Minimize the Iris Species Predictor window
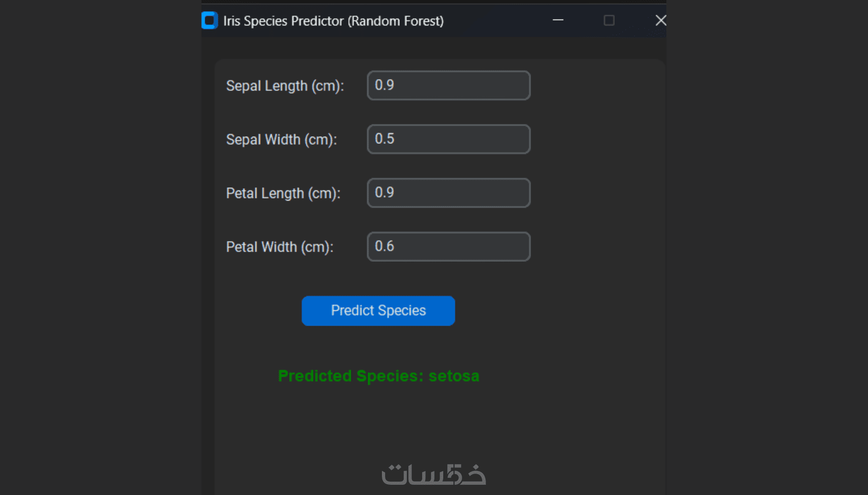 558,20
